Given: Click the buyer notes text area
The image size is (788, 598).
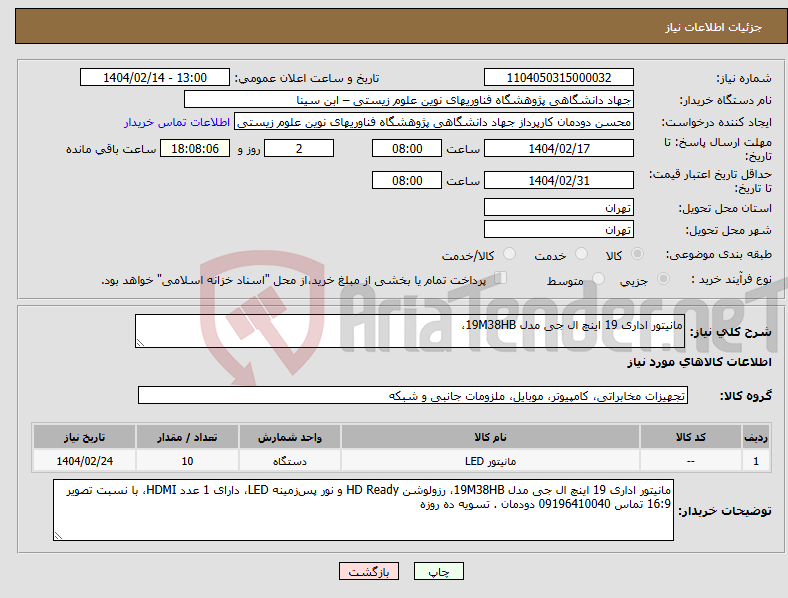Looking at the screenshot, I should pyautogui.click(x=363, y=510).
